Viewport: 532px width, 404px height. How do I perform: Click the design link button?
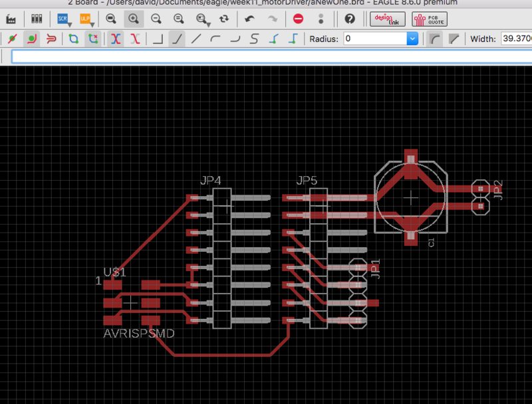click(387, 19)
